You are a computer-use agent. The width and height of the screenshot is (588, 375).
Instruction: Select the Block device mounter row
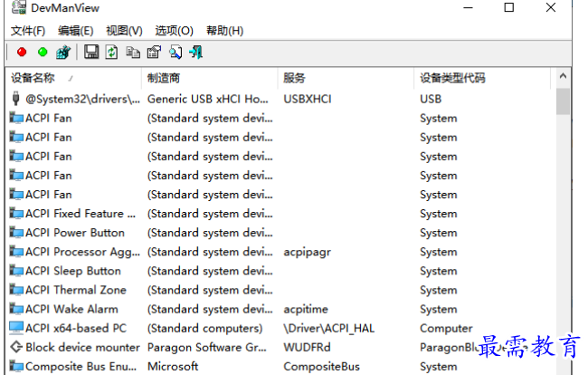coord(280,347)
